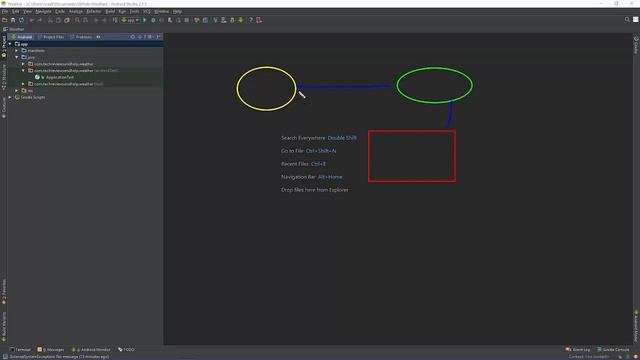The width and height of the screenshot is (640, 360).
Task: Expand the Gradle Scripts node
Action: 10,97
